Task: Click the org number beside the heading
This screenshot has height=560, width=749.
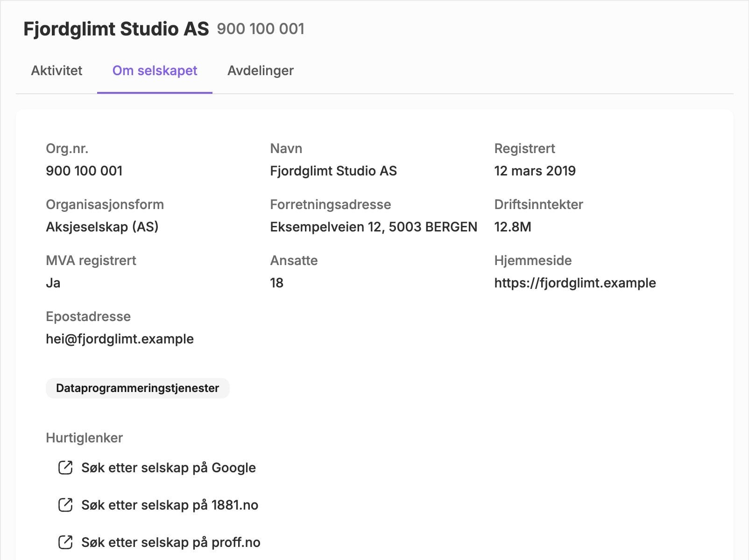Action: coord(261,29)
